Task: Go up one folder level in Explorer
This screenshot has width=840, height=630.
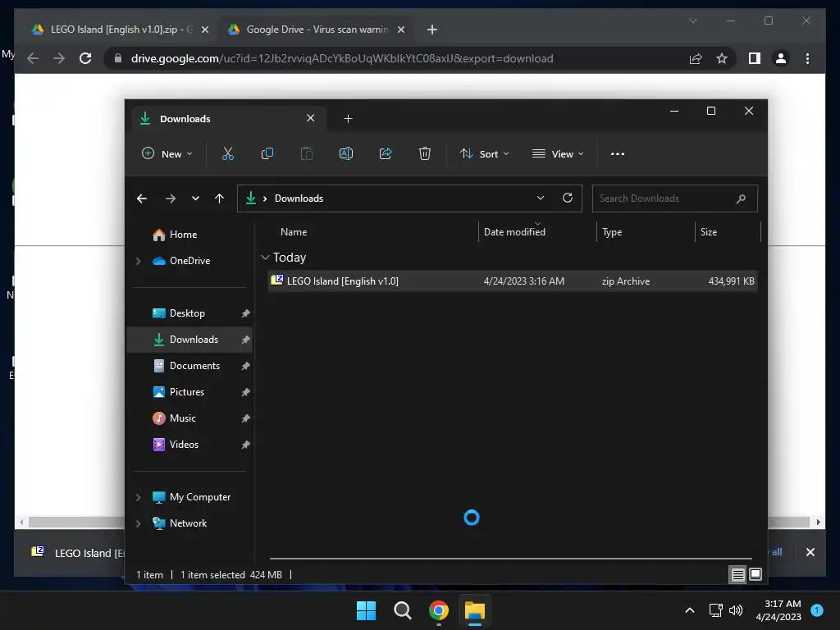Action: click(x=219, y=199)
